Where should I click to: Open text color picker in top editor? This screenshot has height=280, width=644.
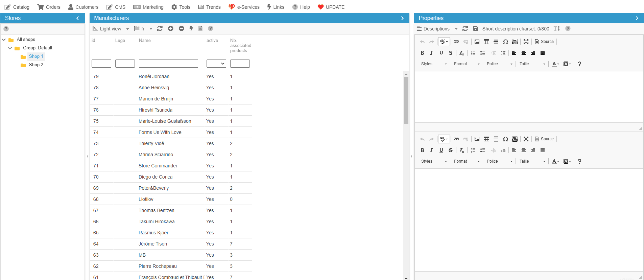pyautogui.click(x=555, y=64)
